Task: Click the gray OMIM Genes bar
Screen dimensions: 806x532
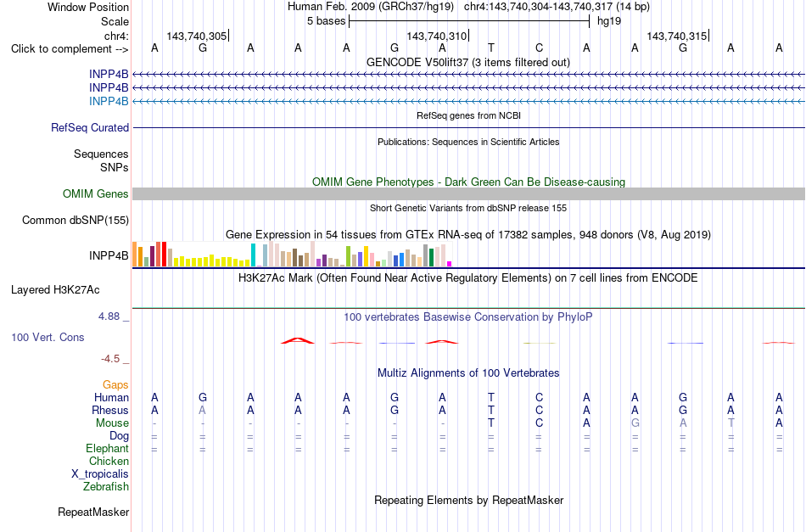Action: point(468,193)
